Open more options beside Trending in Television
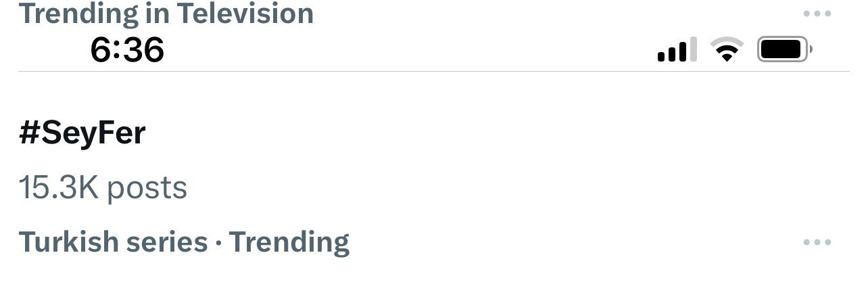The width and height of the screenshot is (868, 299). click(817, 14)
